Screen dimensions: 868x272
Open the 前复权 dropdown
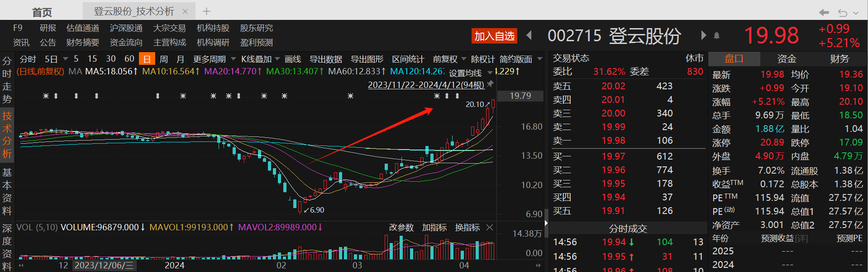click(449, 59)
